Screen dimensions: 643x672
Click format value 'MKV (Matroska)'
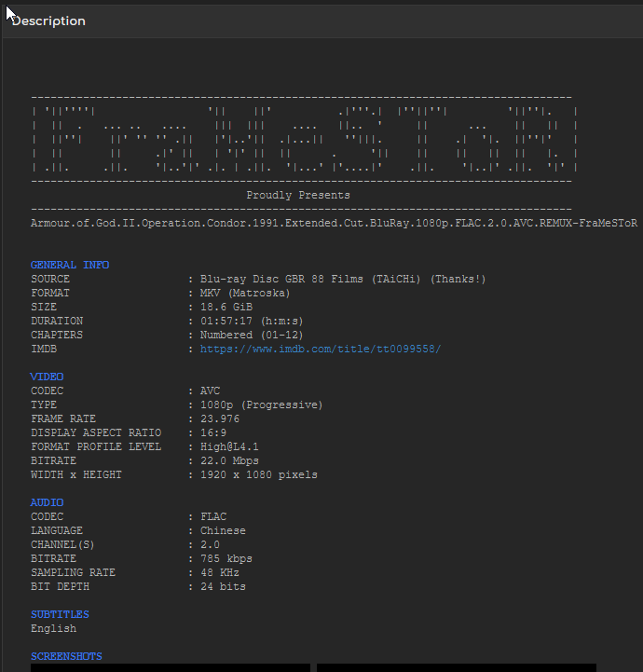245,294
